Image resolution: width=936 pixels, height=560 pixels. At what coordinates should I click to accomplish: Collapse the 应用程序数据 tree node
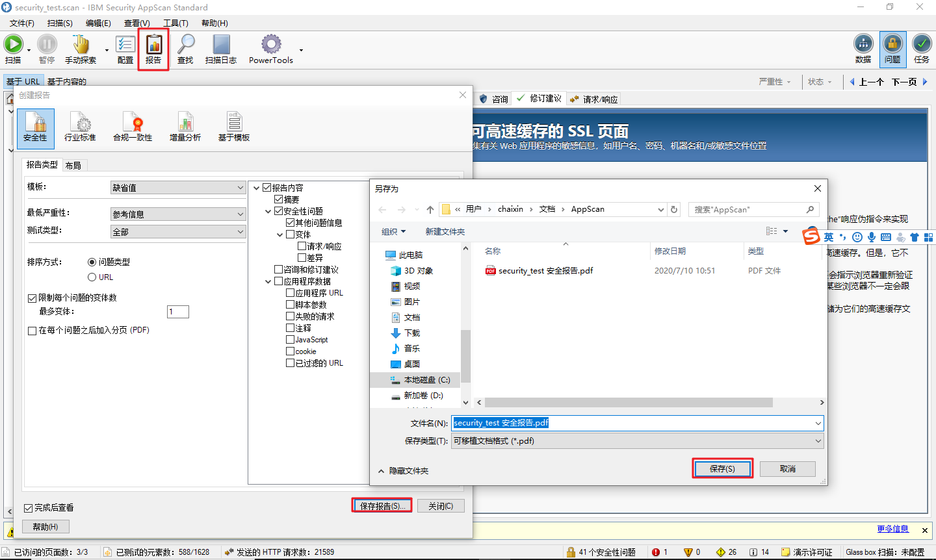tap(268, 281)
